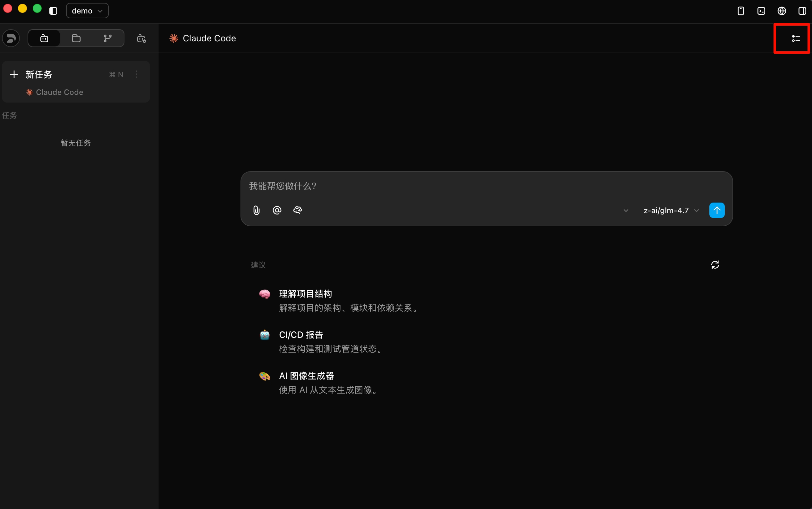Toggle the right side panel

point(802,11)
